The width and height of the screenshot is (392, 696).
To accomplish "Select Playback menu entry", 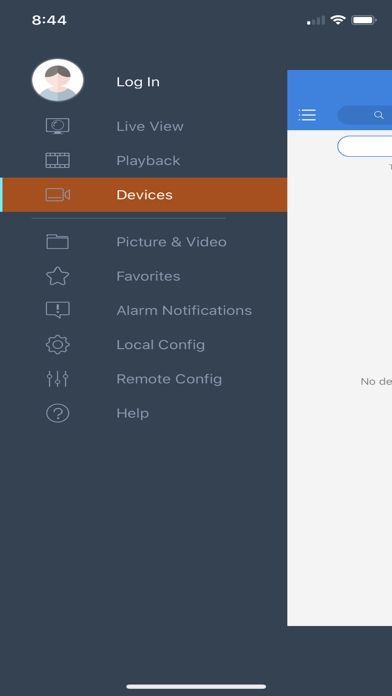I will [x=148, y=161].
